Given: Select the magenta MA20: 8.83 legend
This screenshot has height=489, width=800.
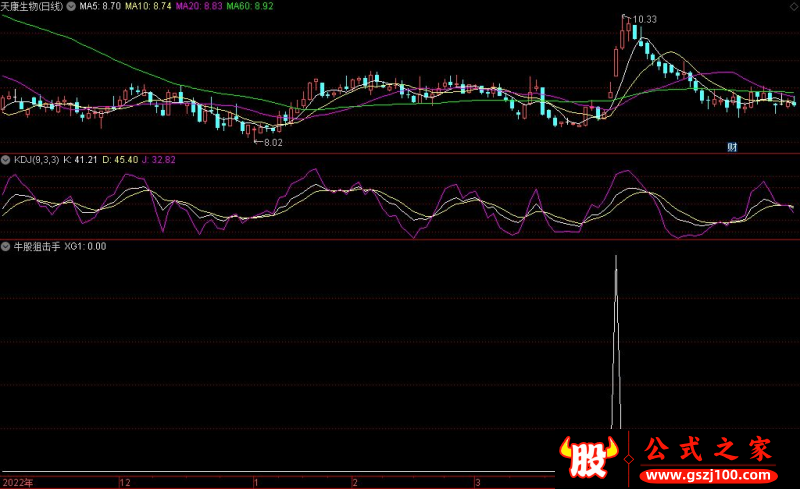Looking at the screenshot, I should pos(197,6).
